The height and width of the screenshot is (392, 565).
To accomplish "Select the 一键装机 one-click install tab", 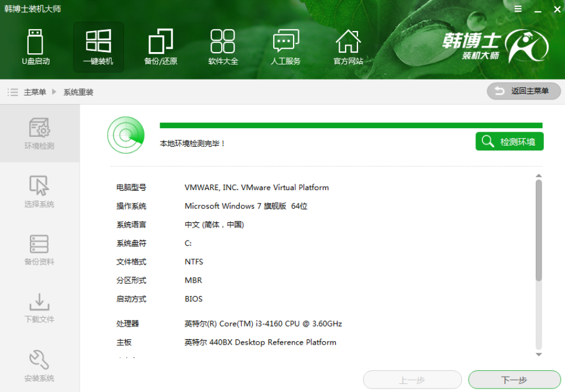I will coord(98,47).
